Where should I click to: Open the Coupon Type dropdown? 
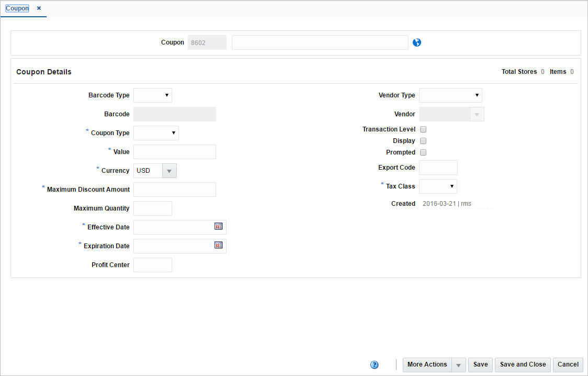coord(156,133)
